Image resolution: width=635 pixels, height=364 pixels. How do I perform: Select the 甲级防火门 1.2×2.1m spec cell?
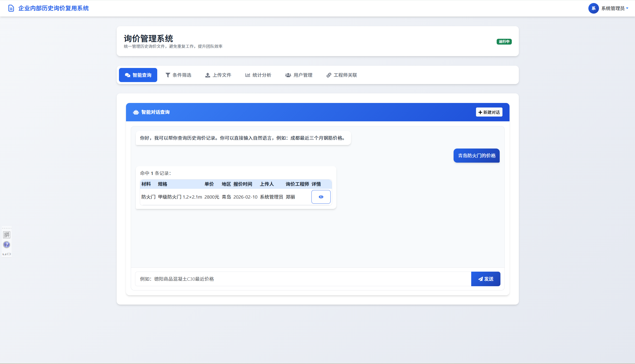(180, 197)
